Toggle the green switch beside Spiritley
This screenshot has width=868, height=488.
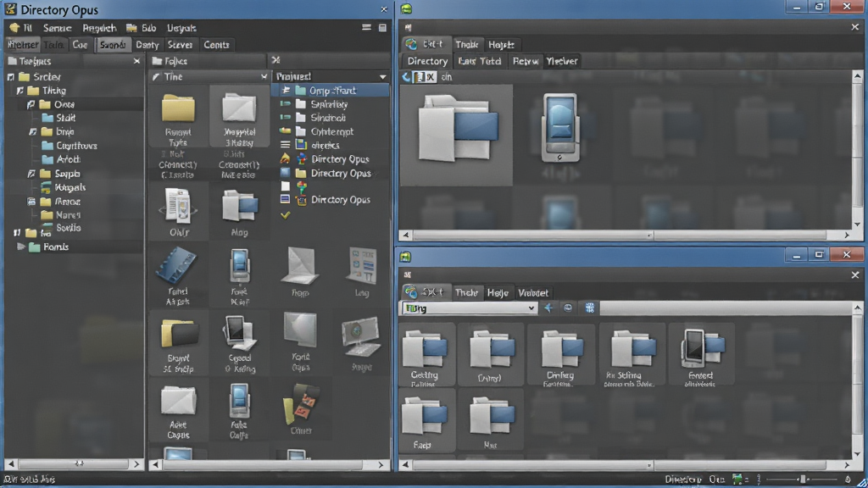coord(285,103)
